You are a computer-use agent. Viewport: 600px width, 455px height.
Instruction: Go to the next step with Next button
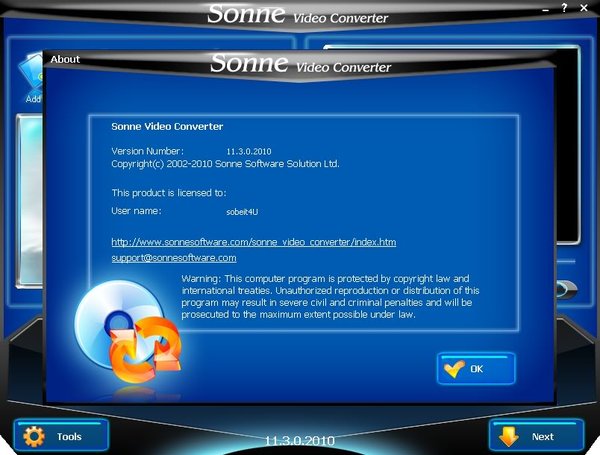(x=536, y=436)
